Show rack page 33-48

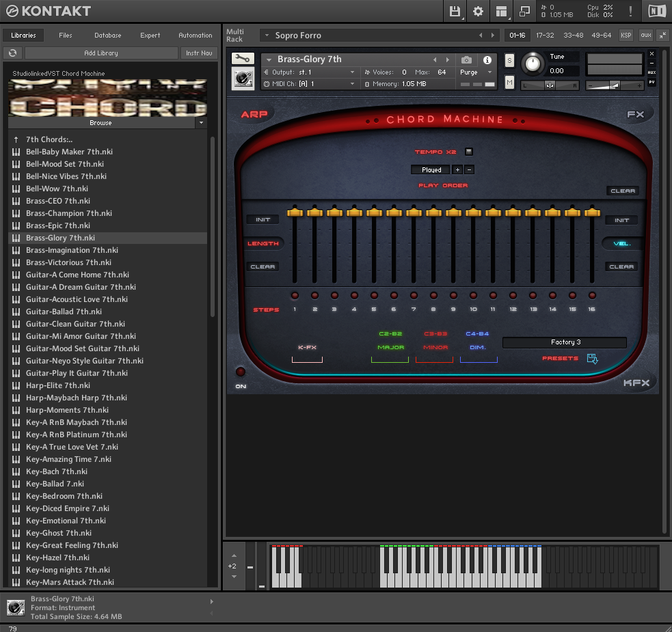click(x=574, y=36)
